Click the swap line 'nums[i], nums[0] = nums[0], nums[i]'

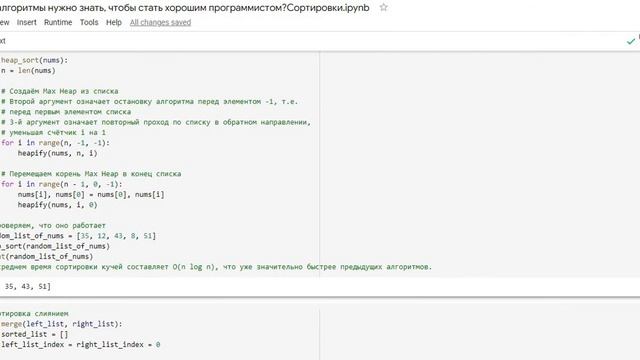(91, 195)
